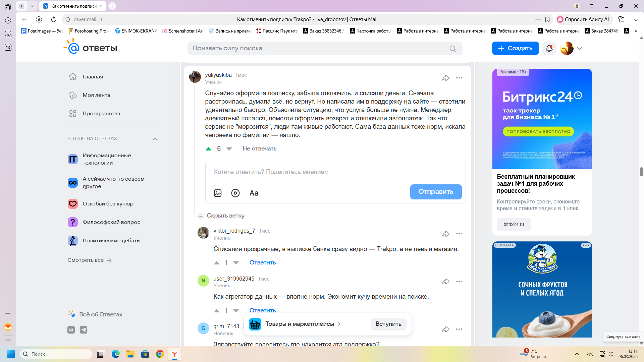Go to "Моя лента" in the sidebar

(x=96, y=95)
